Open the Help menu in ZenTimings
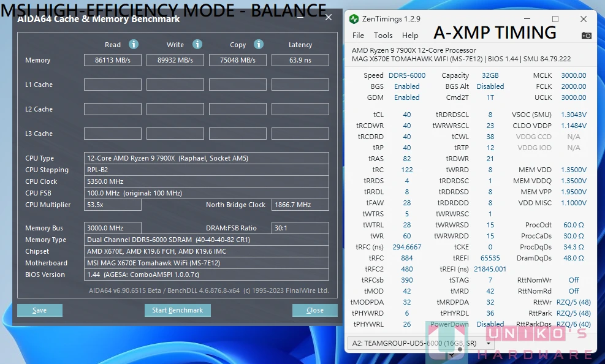 pyautogui.click(x=409, y=36)
